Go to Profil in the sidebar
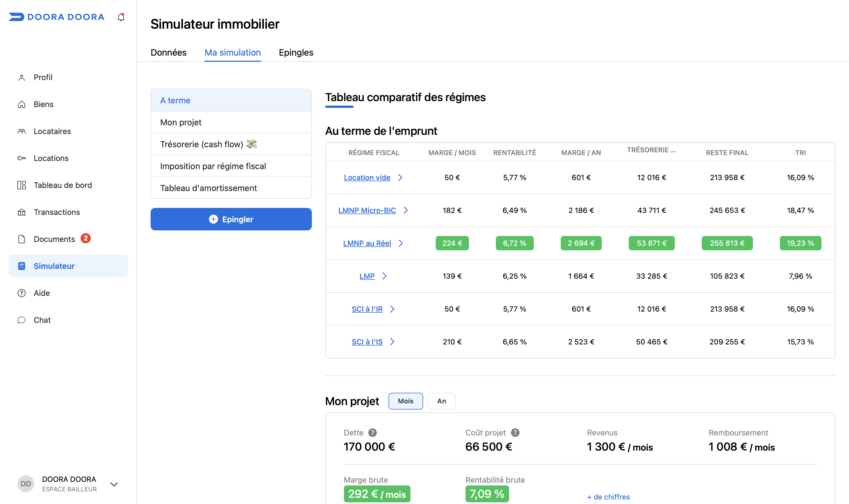 pyautogui.click(x=68, y=78)
